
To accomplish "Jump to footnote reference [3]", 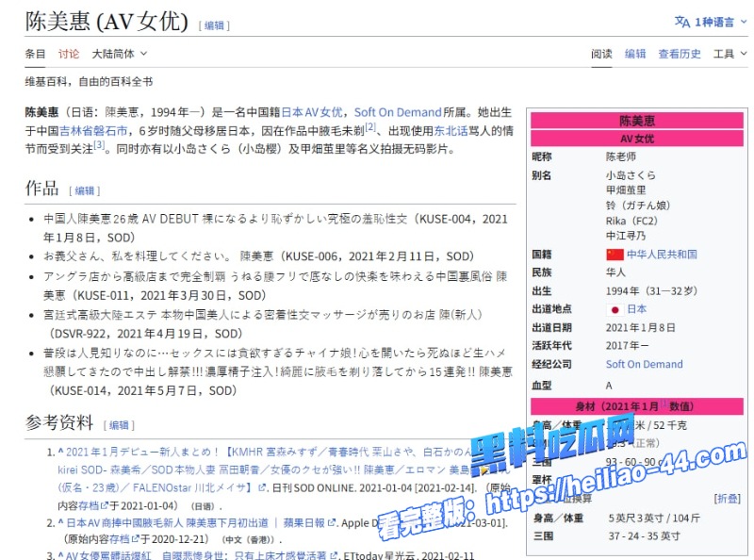I will point(99,145).
